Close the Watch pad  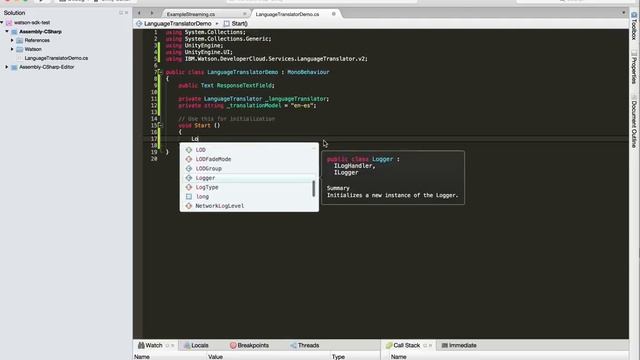click(173, 346)
